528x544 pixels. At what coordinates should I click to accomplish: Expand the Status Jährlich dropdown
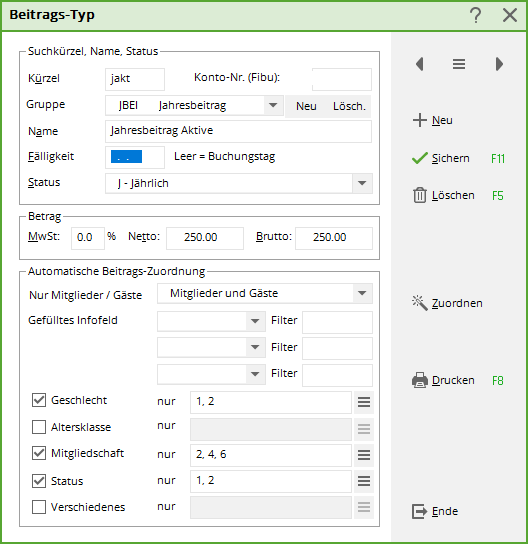coord(362,183)
